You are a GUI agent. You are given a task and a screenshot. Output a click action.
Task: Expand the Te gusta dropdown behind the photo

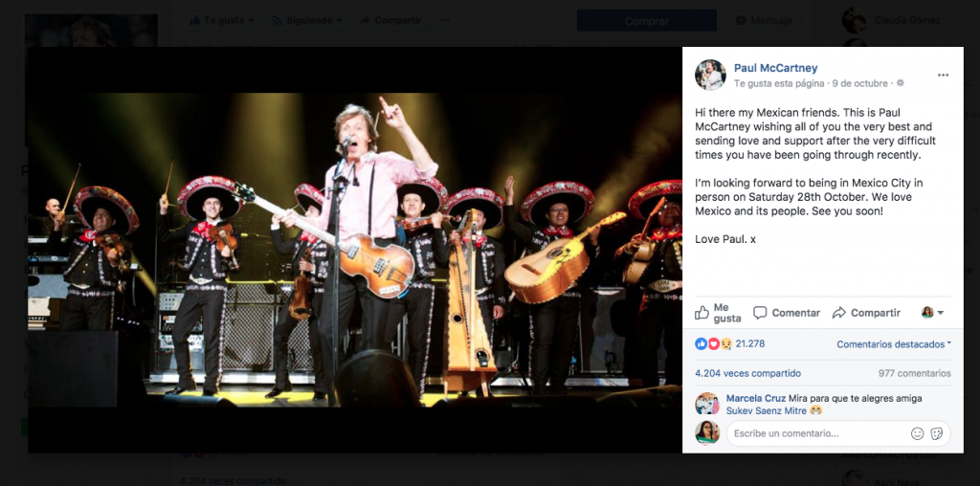[222, 20]
